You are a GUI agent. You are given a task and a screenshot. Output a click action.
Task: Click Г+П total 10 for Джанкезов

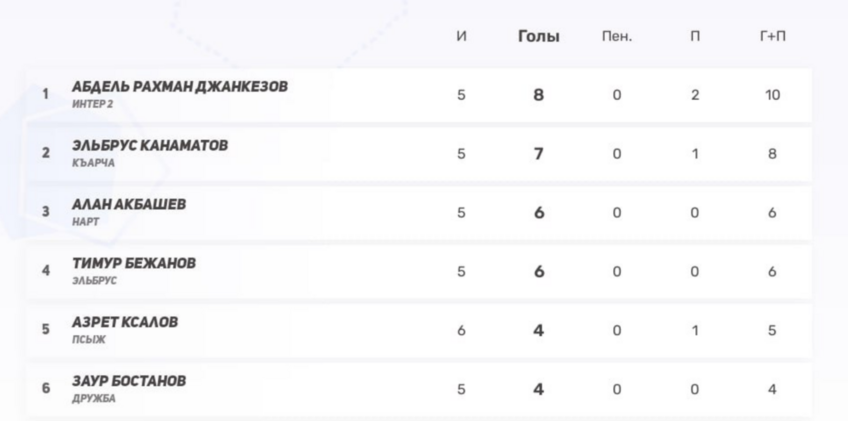772,95
